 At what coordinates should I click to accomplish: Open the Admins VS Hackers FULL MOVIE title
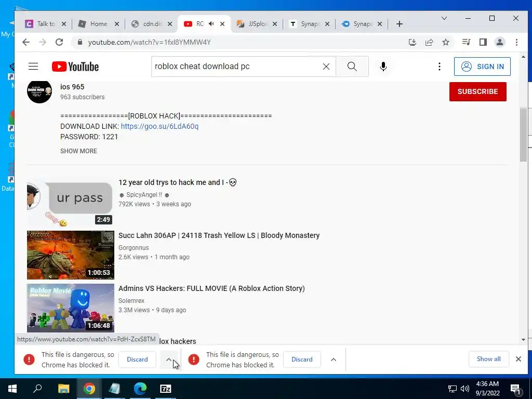pyautogui.click(x=211, y=288)
